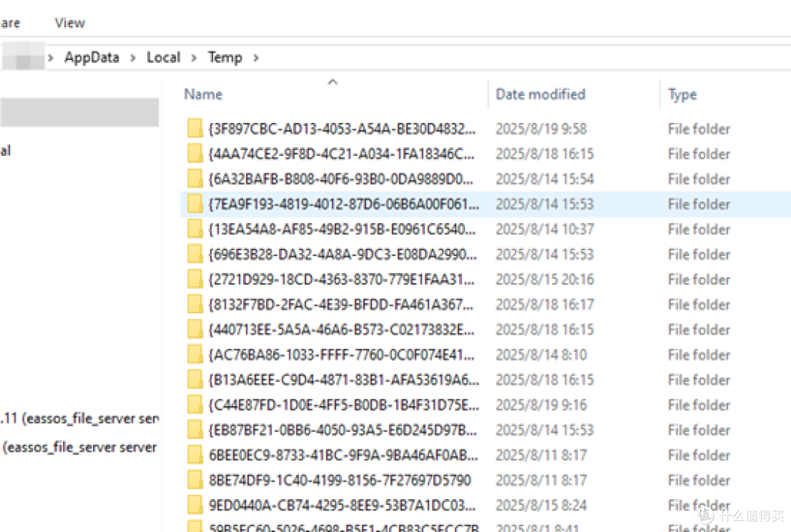Click date 2025/8/19 9:58
Screen dimensions: 791x532
pyautogui.click(x=541, y=129)
